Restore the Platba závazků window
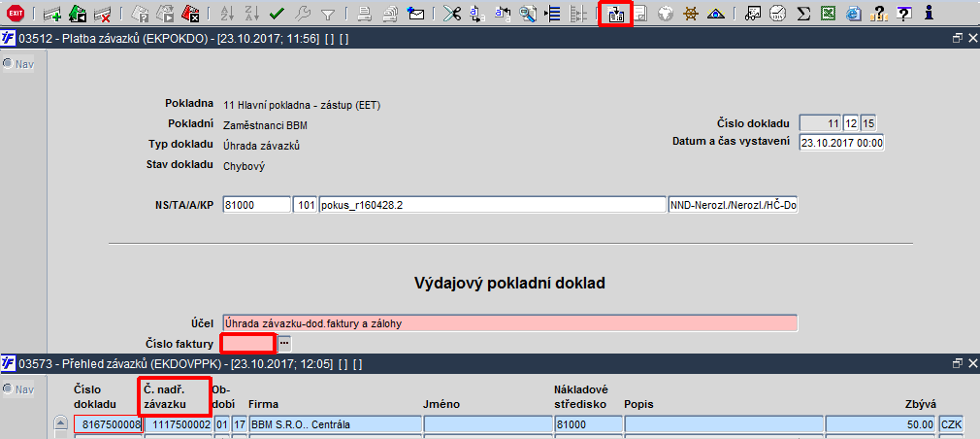The image size is (980, 439). (957, 38)
